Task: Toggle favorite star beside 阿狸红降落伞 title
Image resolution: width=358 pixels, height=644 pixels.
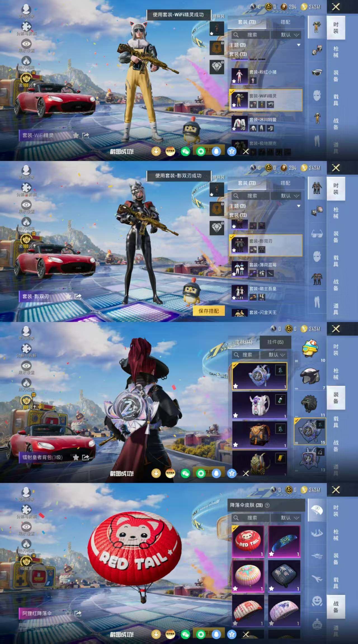Action: point(68,613)
